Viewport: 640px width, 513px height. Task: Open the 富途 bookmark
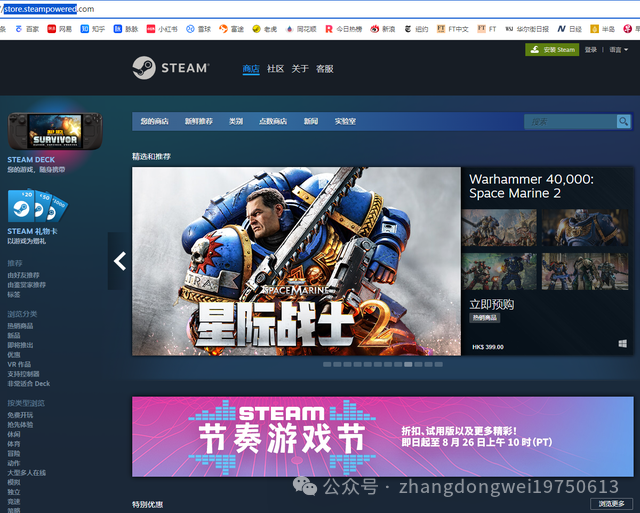point(231,29)
